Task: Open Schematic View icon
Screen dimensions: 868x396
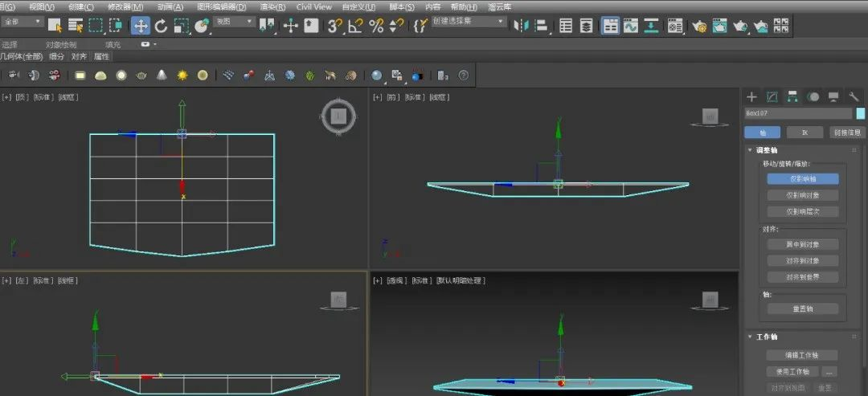Action: click(651, 26)
